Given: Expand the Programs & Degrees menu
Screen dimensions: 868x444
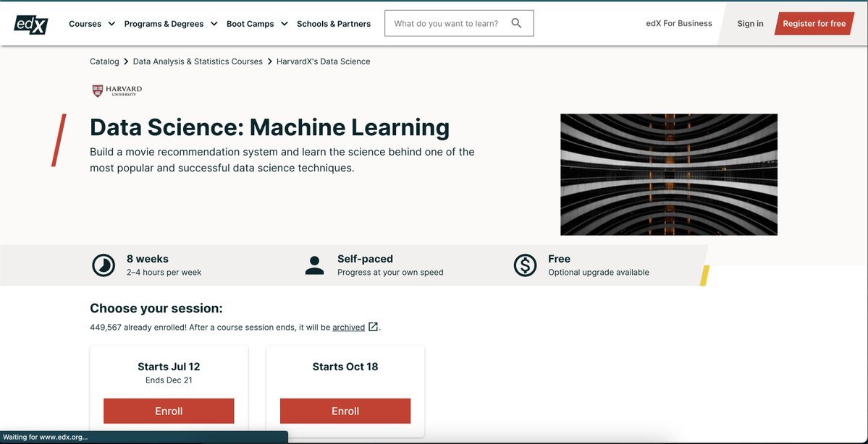Looking at the screenshot, I should coord(171,24).
